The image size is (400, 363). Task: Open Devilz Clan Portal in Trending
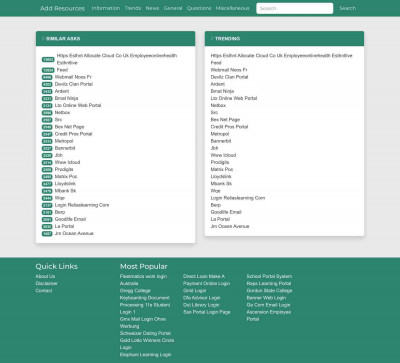click(229, 77)
